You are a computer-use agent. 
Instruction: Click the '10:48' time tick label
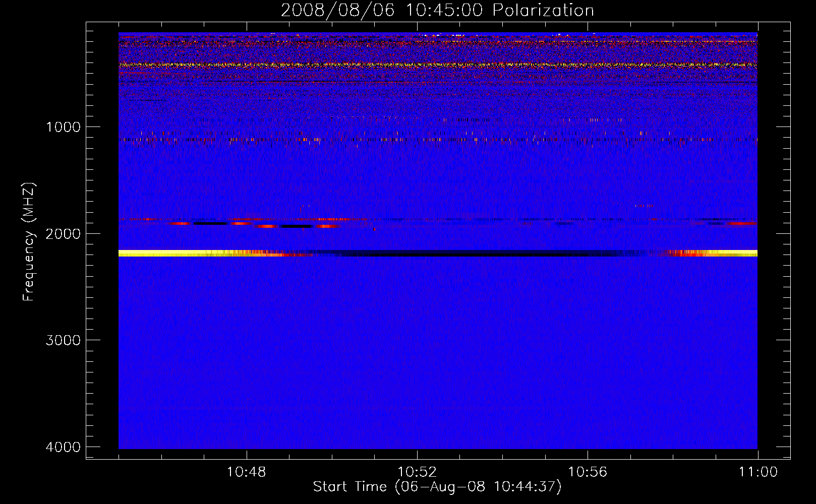point(246,472)
